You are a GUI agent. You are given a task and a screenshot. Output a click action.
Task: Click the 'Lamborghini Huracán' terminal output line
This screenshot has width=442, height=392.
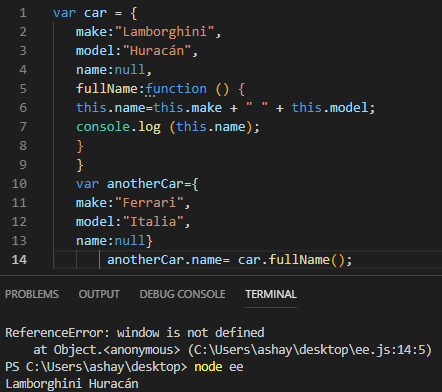pos(72,384)
